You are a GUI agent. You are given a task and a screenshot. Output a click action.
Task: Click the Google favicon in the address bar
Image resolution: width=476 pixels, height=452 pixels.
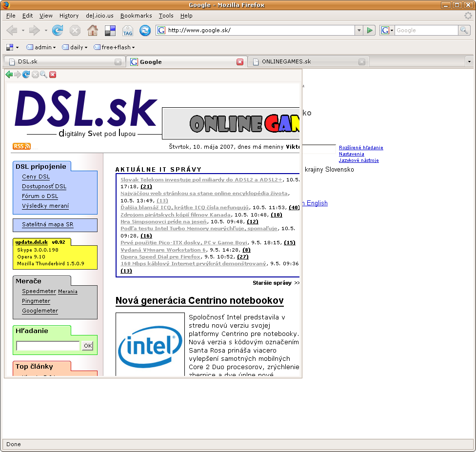point(161,30)
